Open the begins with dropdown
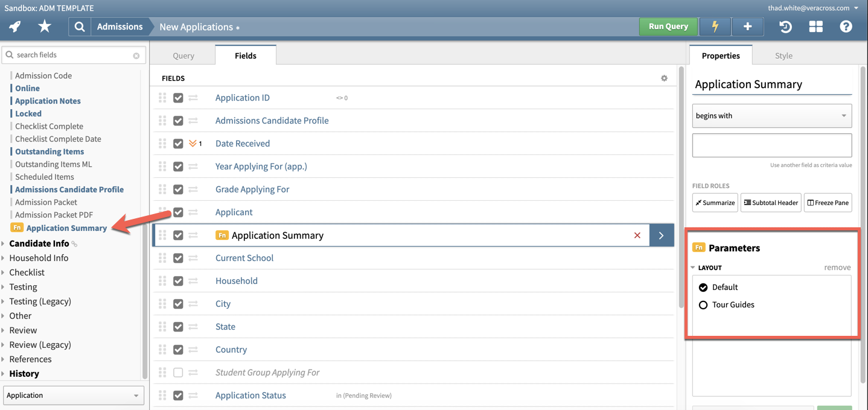Viewport: 868px width, 410px height. click(771, 115)
